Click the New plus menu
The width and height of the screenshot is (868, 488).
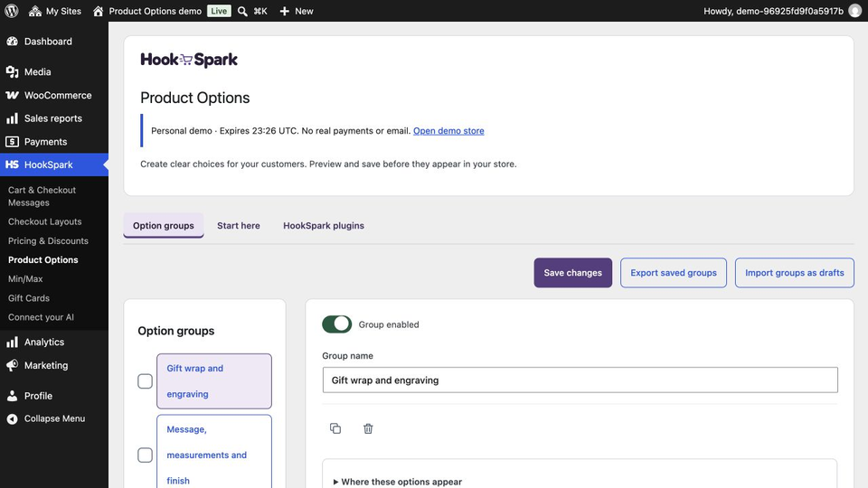point(297,11)
